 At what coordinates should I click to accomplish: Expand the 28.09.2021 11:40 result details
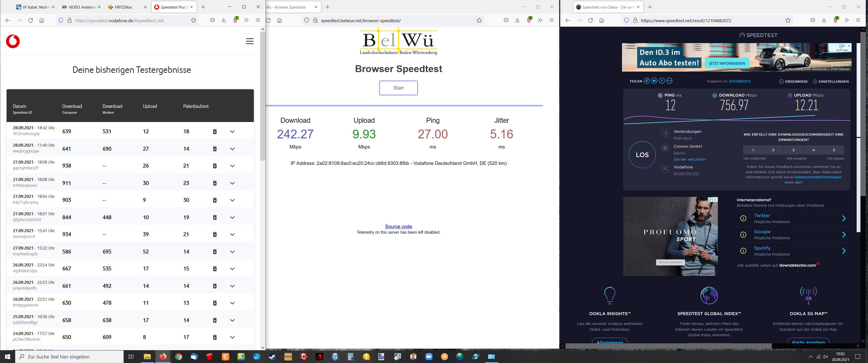click(232, 149)
